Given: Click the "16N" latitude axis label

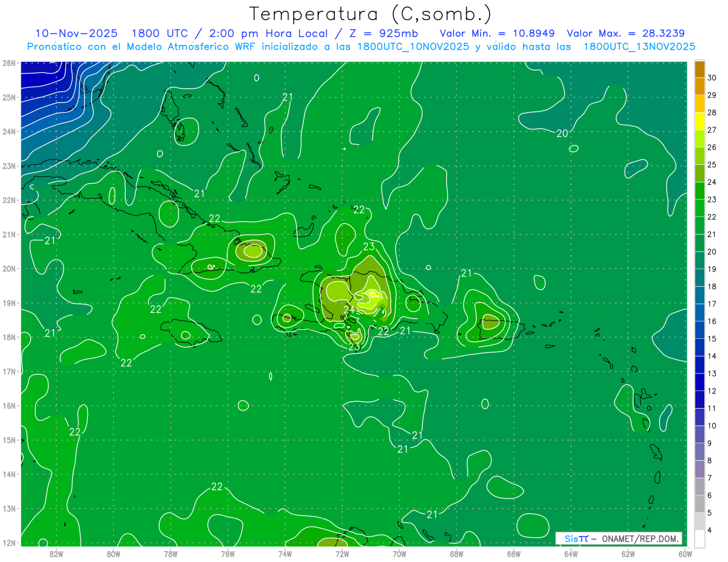Looking at the screenshot, I should coord(8,406).
